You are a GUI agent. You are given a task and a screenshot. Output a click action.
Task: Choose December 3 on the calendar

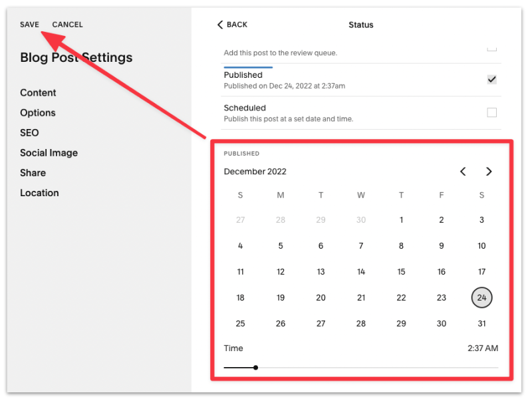coord(481,220)
